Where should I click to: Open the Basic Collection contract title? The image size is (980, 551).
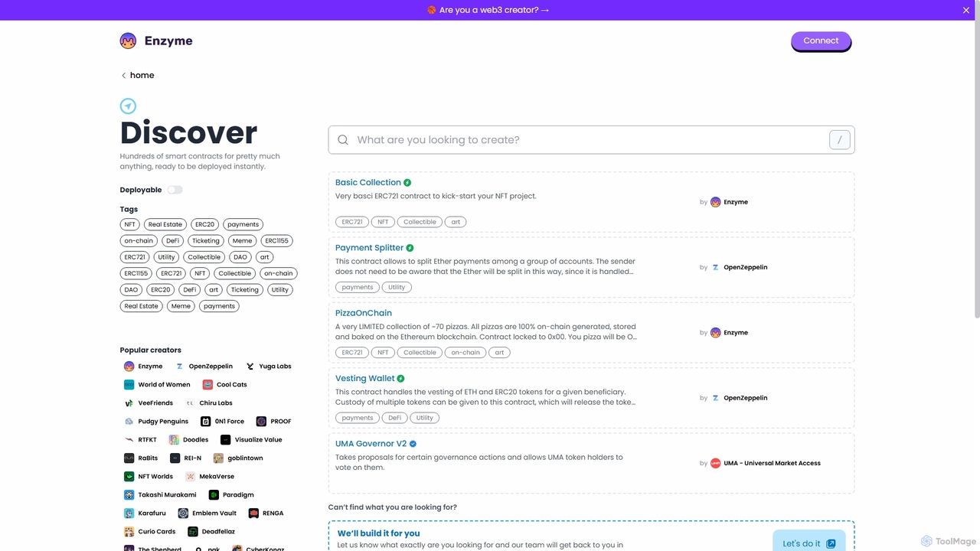click(368, 183)
